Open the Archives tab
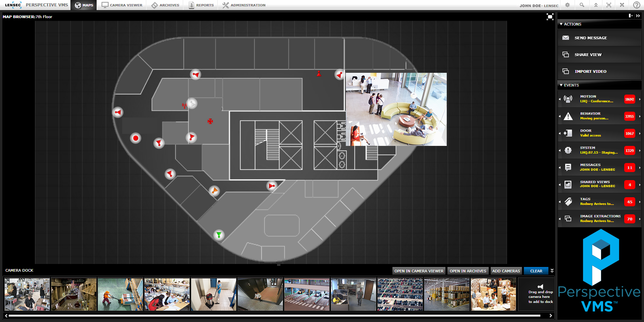 tap(165, 5)
